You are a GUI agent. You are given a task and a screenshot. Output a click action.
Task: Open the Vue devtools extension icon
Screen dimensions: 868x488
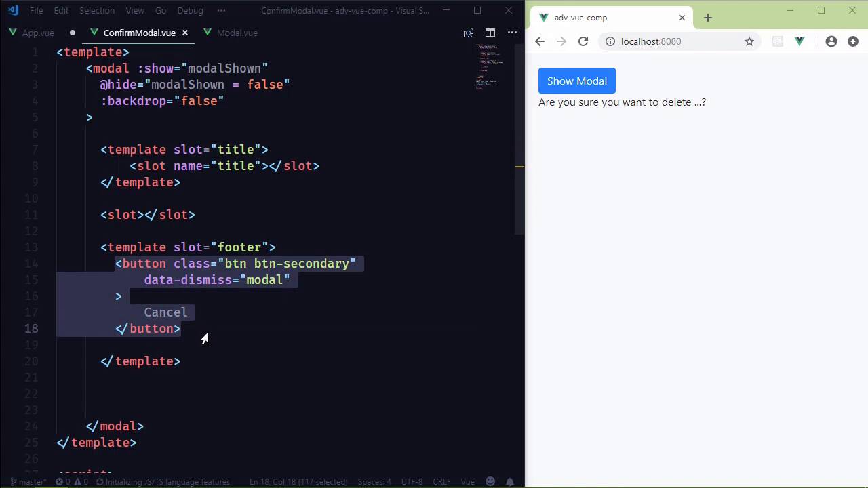[800, 41]
